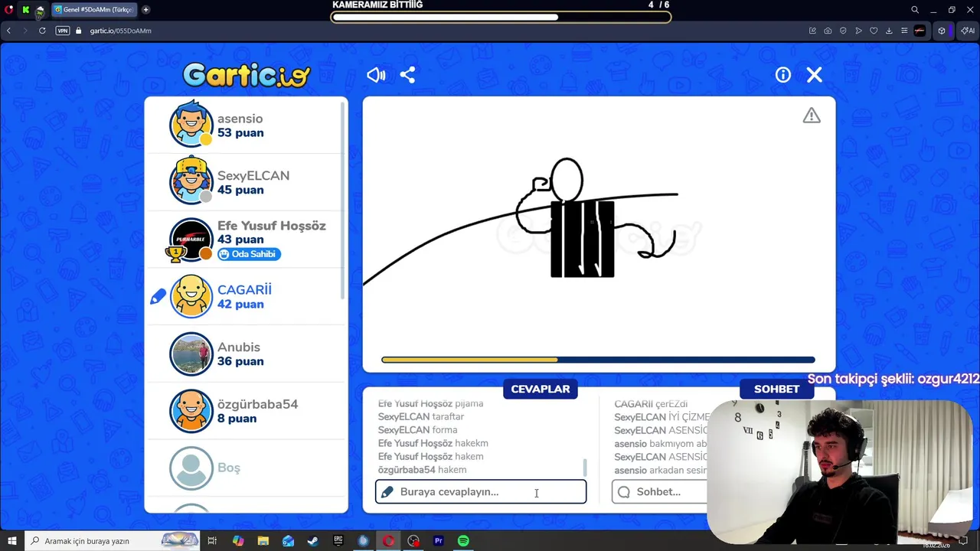
Task: Bookmark page with heart icon
Action: click(874, 31)
